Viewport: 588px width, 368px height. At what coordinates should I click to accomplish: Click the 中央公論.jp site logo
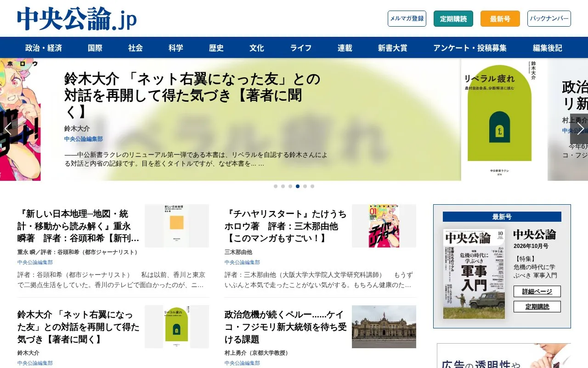77,19
